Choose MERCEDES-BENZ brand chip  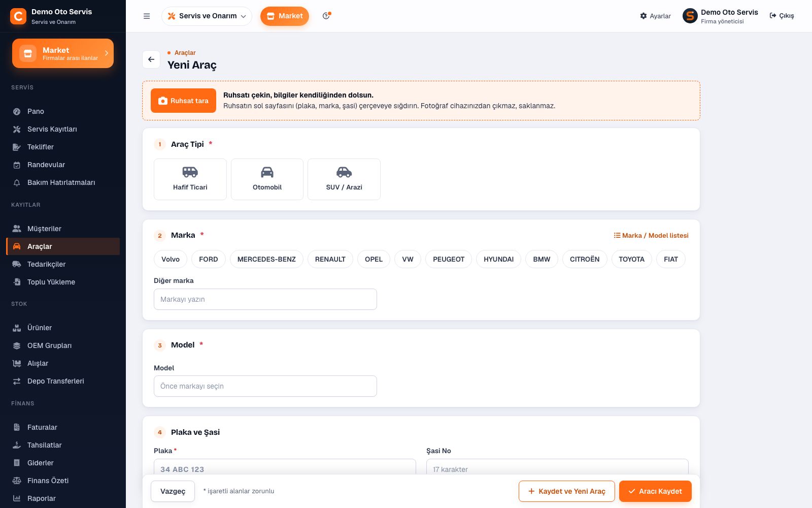click(x=266, y=259)
